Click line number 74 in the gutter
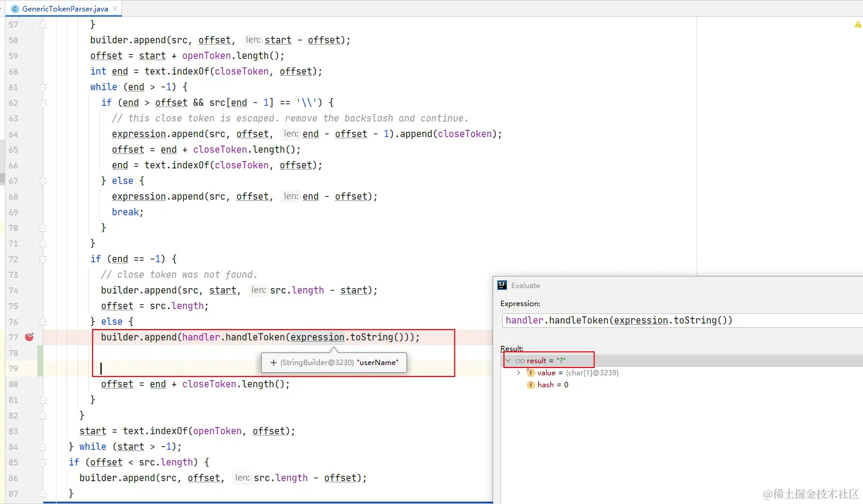 pos(13,290)
